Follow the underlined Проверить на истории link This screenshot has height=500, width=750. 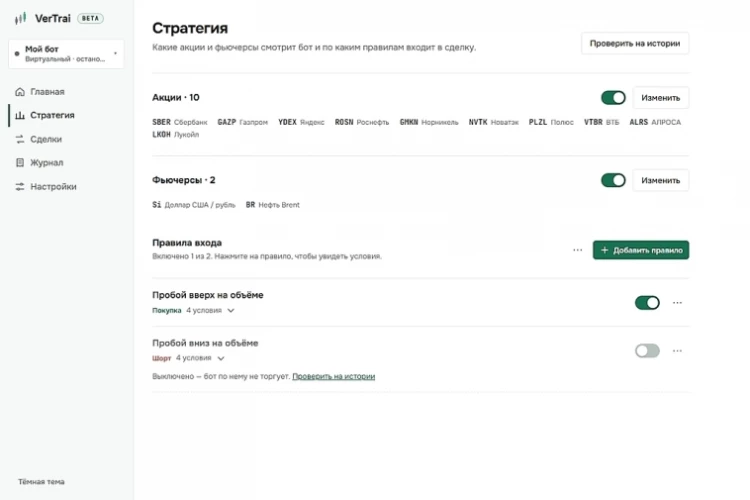click(x=333, y=377)
